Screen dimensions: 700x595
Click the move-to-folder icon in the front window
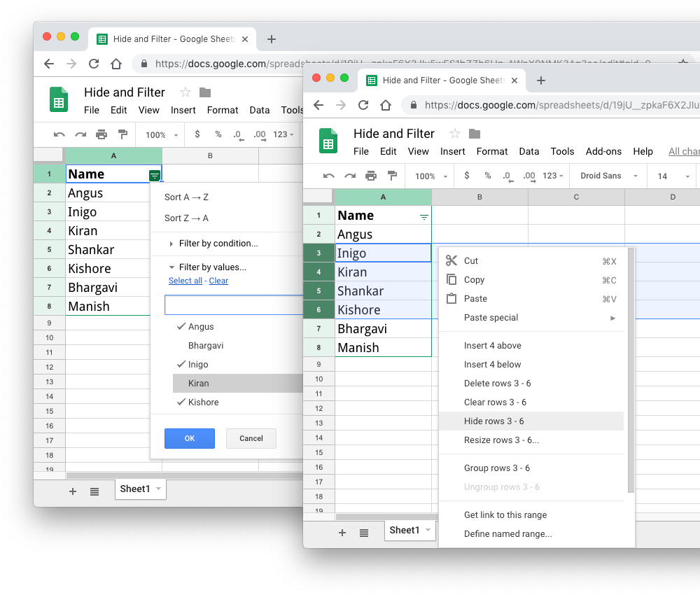point(475,134)
